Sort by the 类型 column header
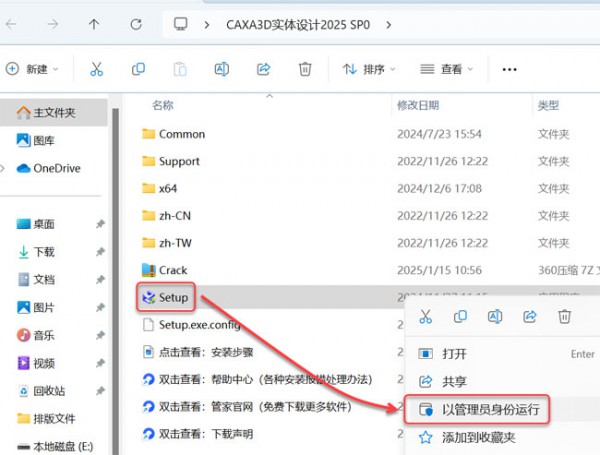The image size is (600, 455). (548, 105)
